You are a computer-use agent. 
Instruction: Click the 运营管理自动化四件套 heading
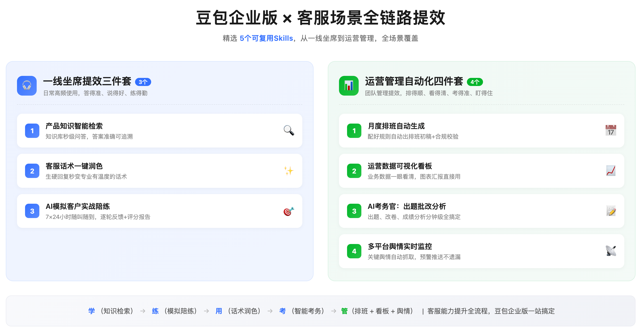[414, 81]
